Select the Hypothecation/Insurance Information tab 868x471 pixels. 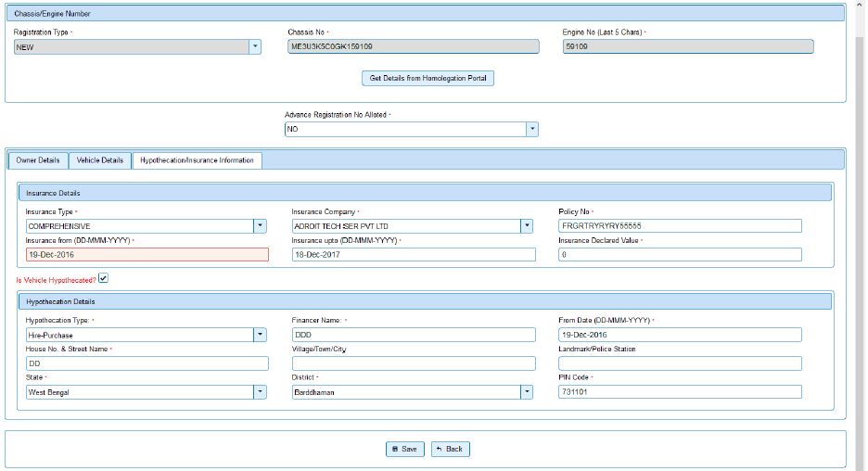point(198,160)
